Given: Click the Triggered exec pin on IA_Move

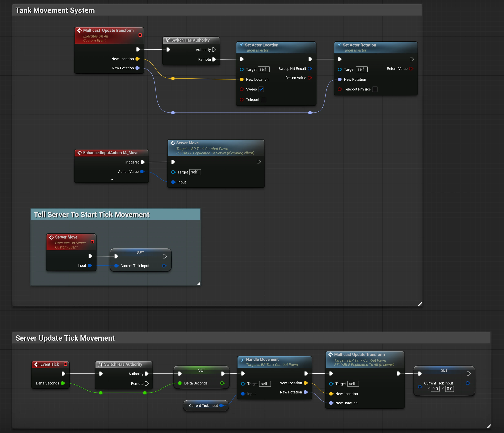Looking at the screenshot, I should pos(143,162).
